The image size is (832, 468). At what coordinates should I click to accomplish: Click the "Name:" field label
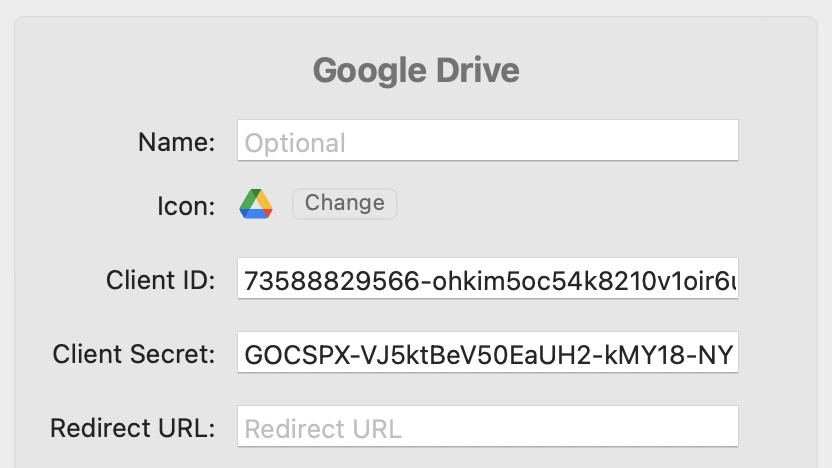pyautogui.click(x=176, y=142)
